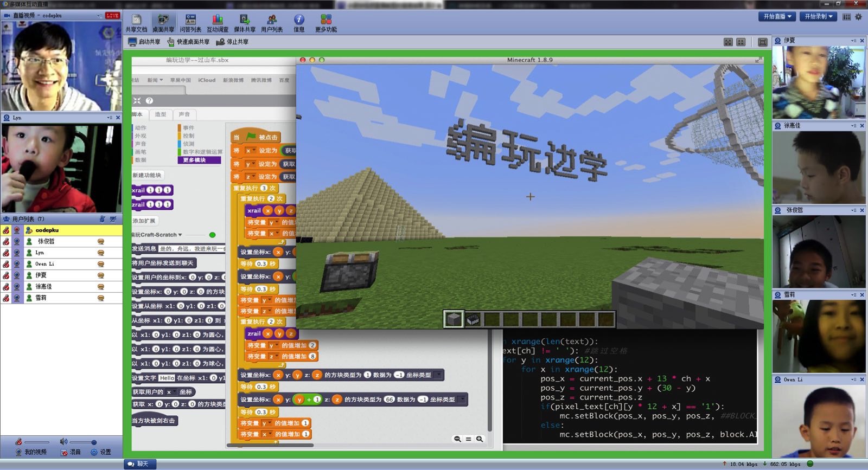Click the gear settings icon at top right
Screen dimensions: 868x470
pos(858,17)
